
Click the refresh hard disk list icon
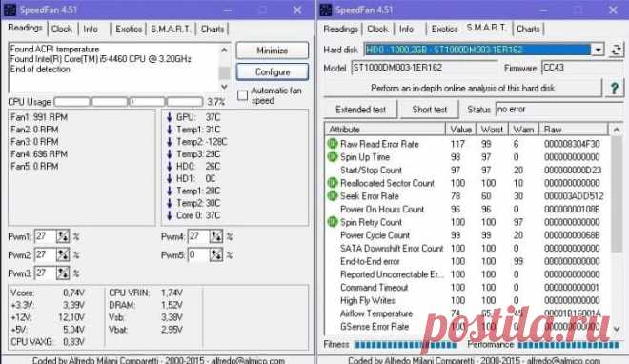tap(616, 50)
